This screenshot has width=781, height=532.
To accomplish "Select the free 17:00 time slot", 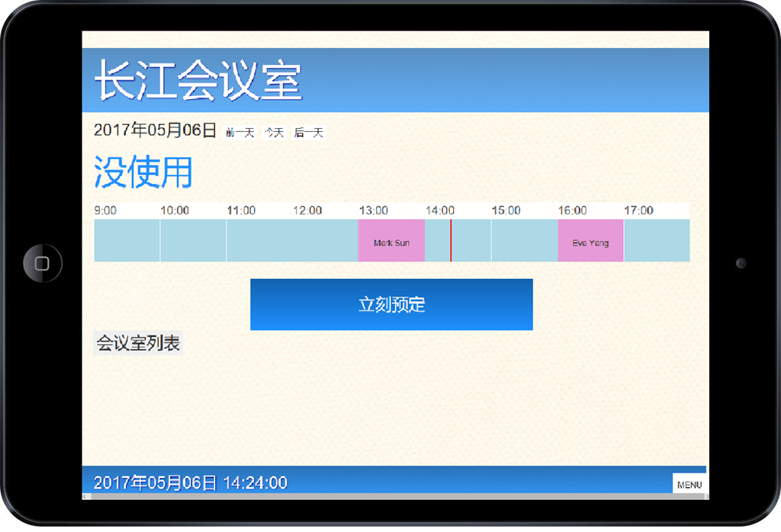I will [x=657, y=242].
